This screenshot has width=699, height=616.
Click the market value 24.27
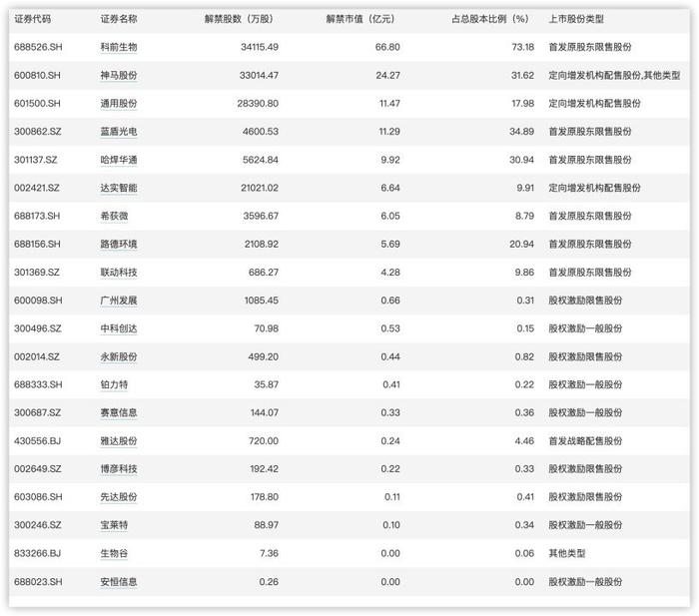(387, 75)
